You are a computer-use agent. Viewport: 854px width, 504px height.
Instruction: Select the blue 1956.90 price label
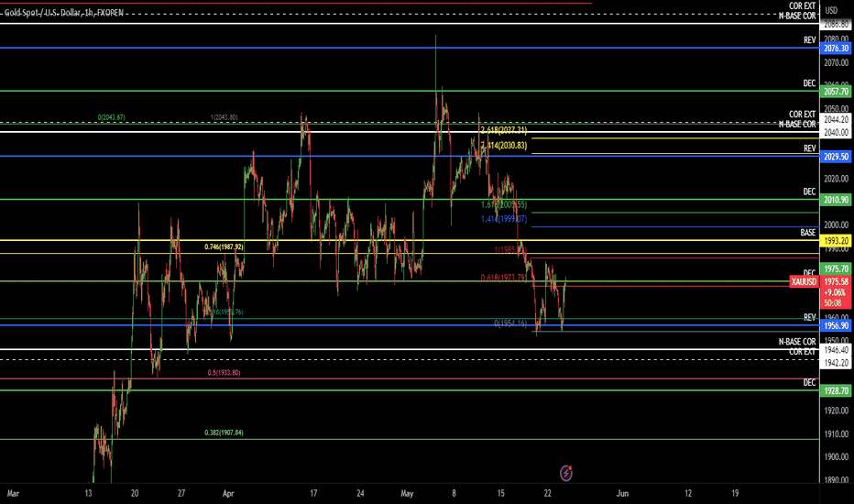coord(836,326)
